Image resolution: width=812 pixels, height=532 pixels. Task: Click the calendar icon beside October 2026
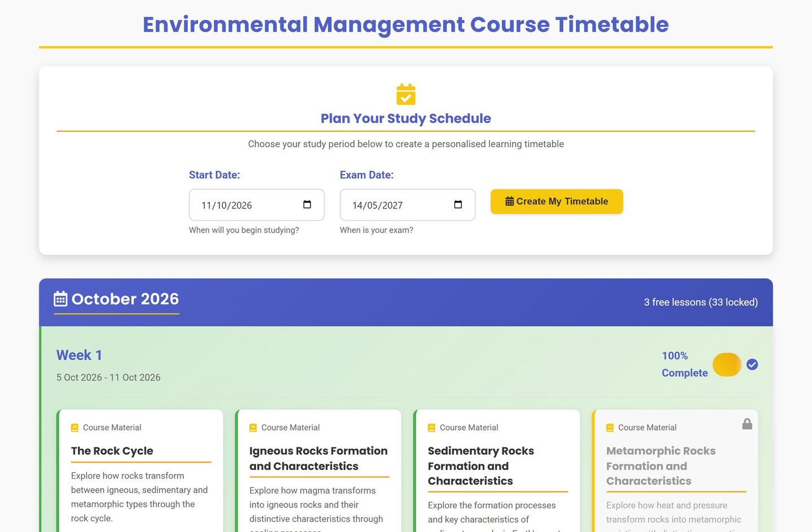pyautogui.click(x=60, y=299)
